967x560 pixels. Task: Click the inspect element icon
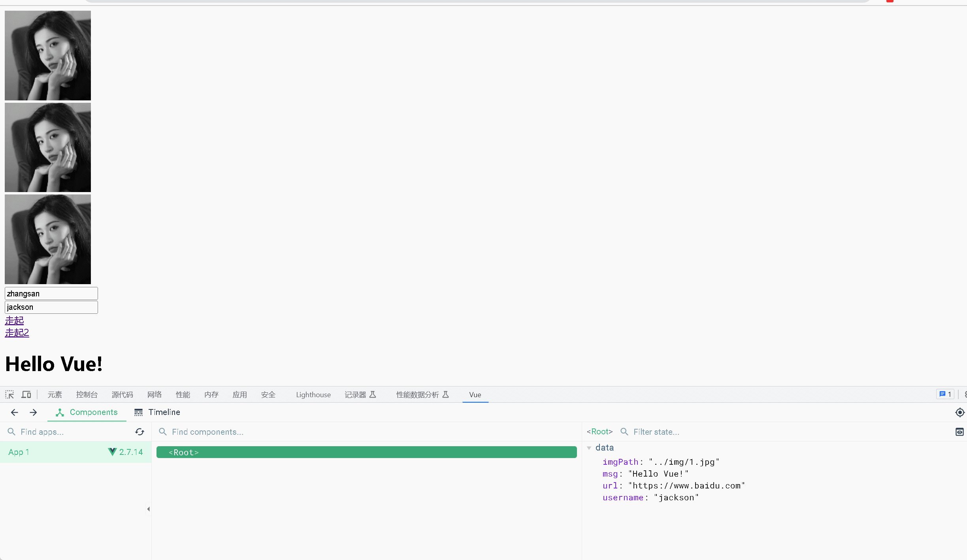9,394
